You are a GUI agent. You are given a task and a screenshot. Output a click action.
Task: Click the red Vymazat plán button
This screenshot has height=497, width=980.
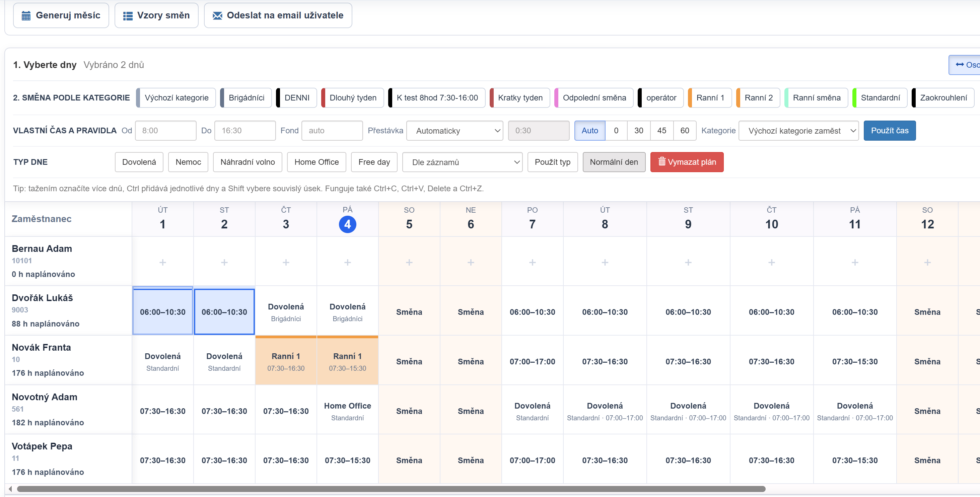(x=687, y=162)
